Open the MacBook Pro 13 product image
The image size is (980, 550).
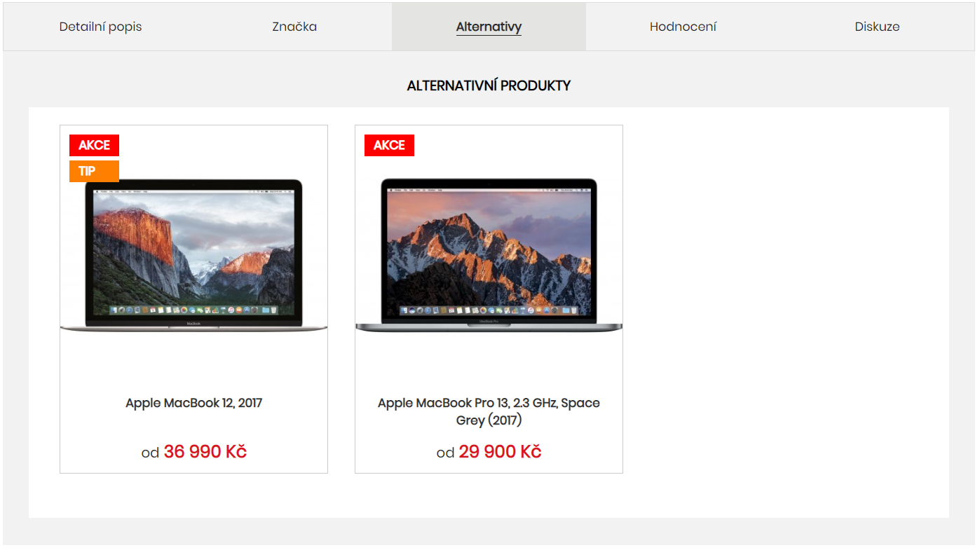point(489,255)
